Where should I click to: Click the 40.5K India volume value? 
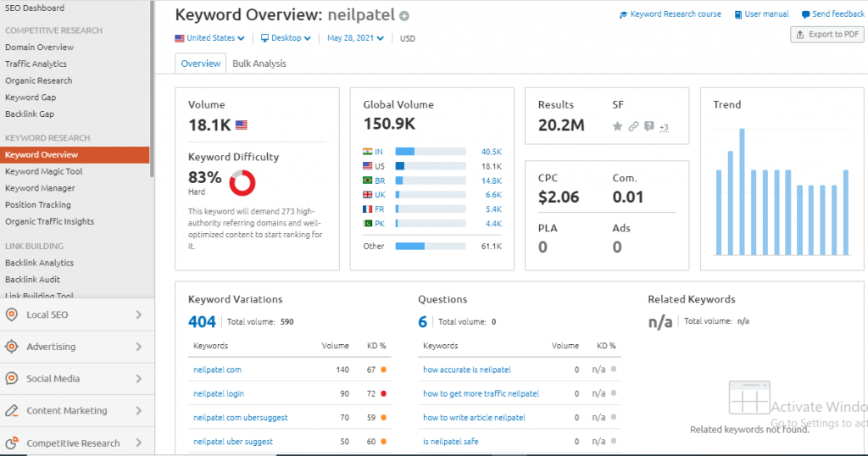point(491,152)
